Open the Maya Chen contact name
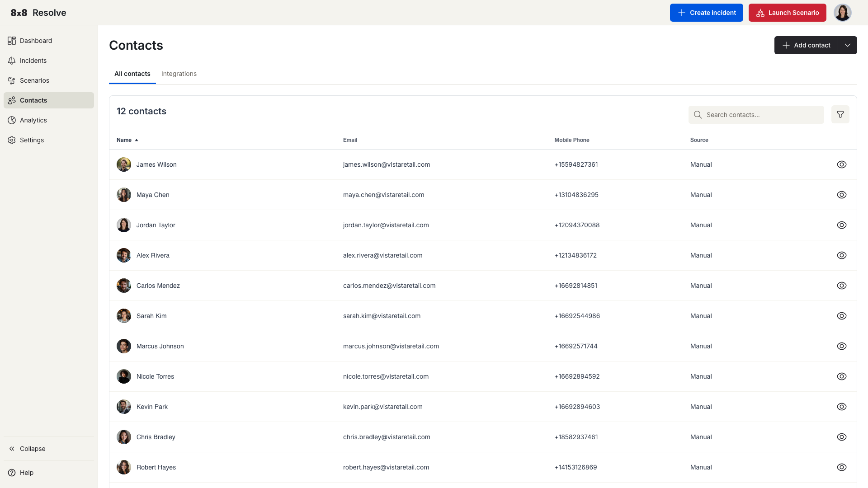The image size is (868, 488). pyautogui.click(x=153, y=195)
